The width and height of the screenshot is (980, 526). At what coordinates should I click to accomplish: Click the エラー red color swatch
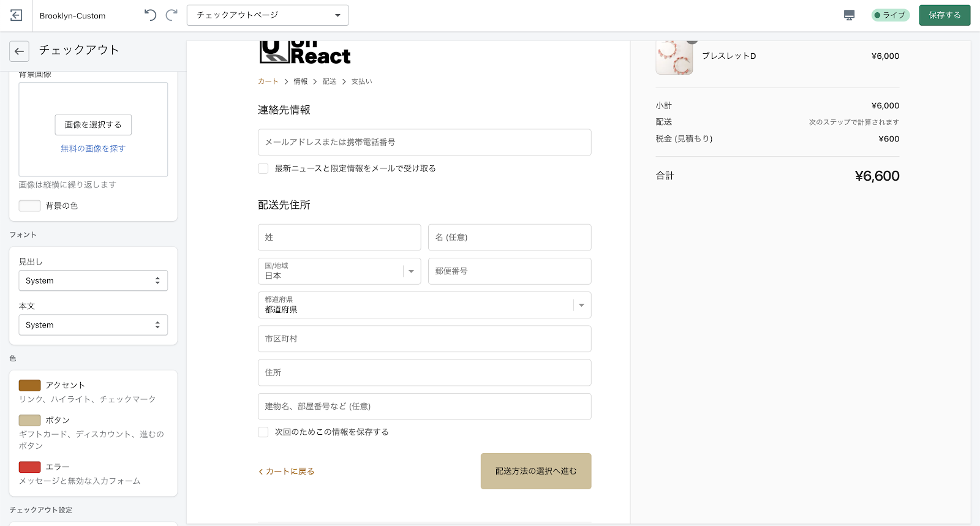(29, 467)
